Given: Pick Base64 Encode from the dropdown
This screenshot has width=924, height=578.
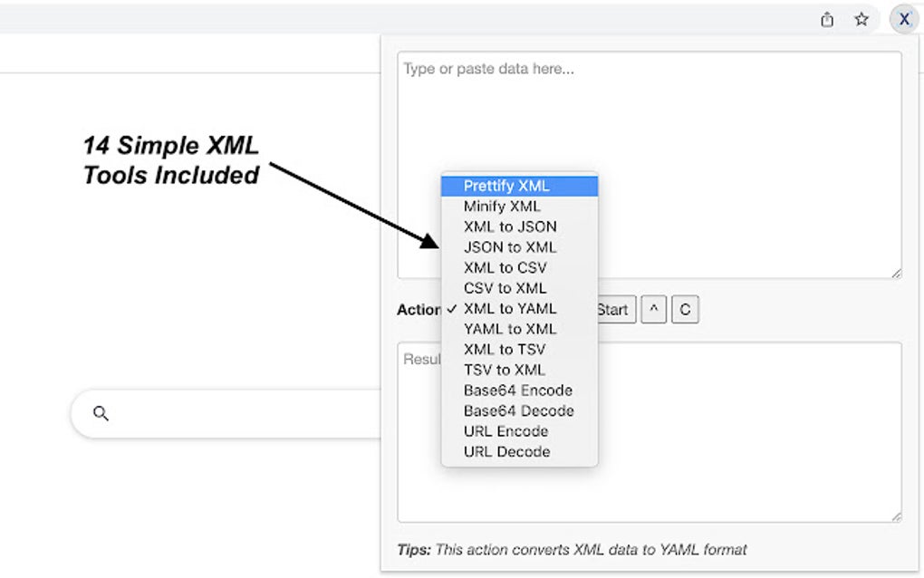Looking at the screenshot, I should 519,390.
